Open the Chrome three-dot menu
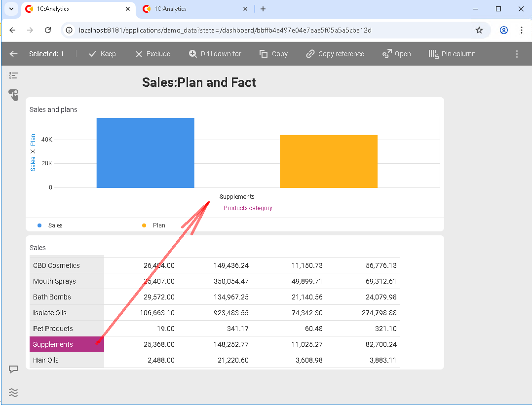The height and width of the screenshot is (407, 532). click(521, 30)
